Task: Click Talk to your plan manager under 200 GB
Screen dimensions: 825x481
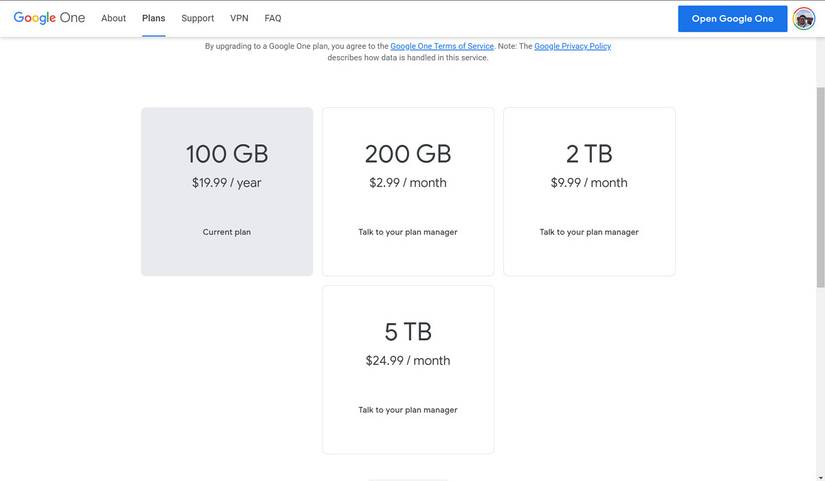Action: tap(408, 232)
